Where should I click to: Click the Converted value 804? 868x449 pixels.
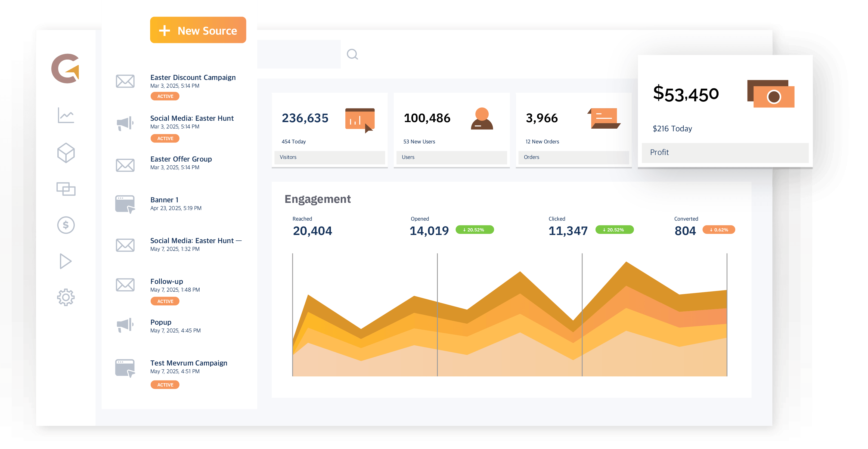(x=685, y=231)
